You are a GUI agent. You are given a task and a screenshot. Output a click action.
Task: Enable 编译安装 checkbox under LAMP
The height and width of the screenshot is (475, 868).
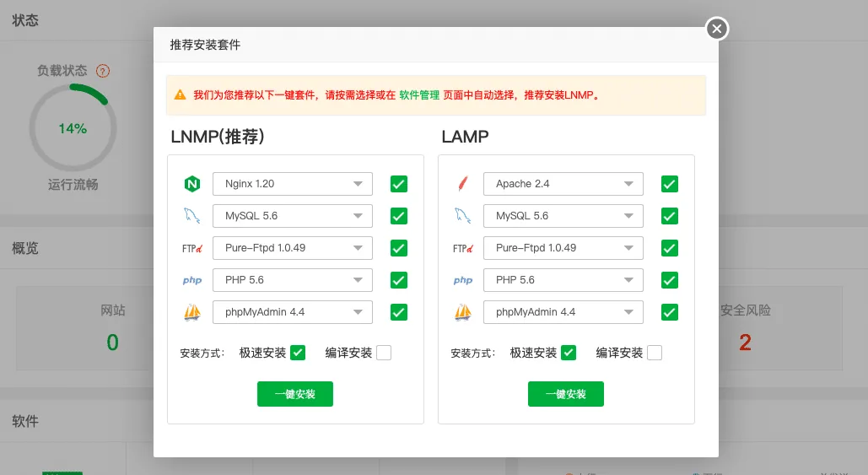coord(655,353)
